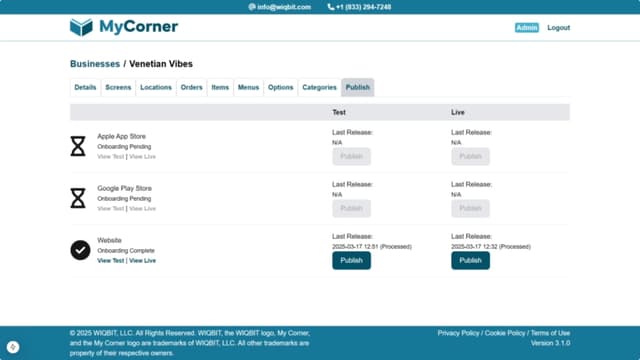Click View Live under Google Play Store
640x360 pixels.
tap(142, 208)
